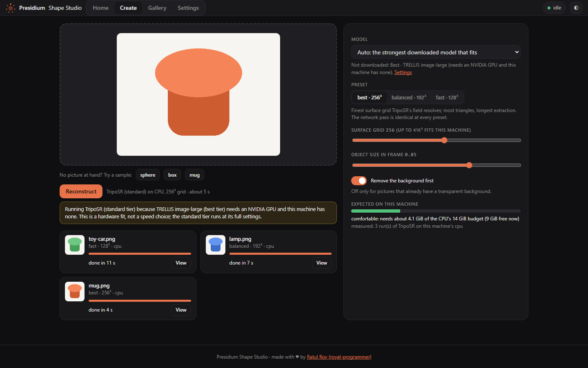Viewport: 588px width, 368px height.
Task: Open the Ratul Roy footer link
Action: (339, 357)
